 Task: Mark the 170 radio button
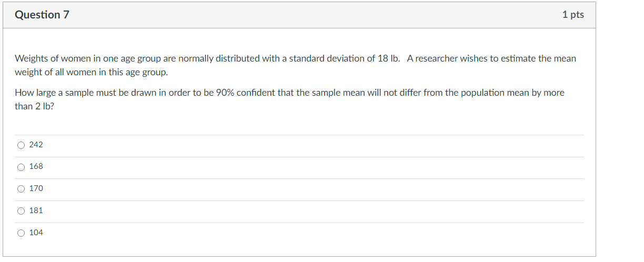click(x=21, y=189)
